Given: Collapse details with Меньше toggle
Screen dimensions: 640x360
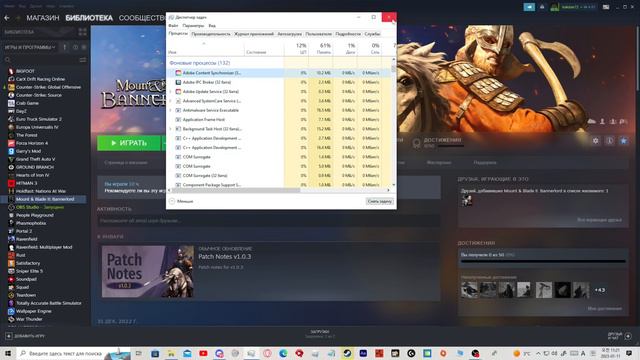Looking at the screenshot, I should (x=181, y=201).
